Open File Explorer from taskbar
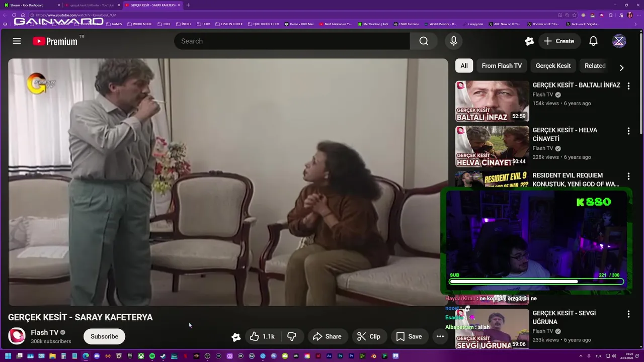This screenshot has width=644, height=362. (x=52, y=356)
